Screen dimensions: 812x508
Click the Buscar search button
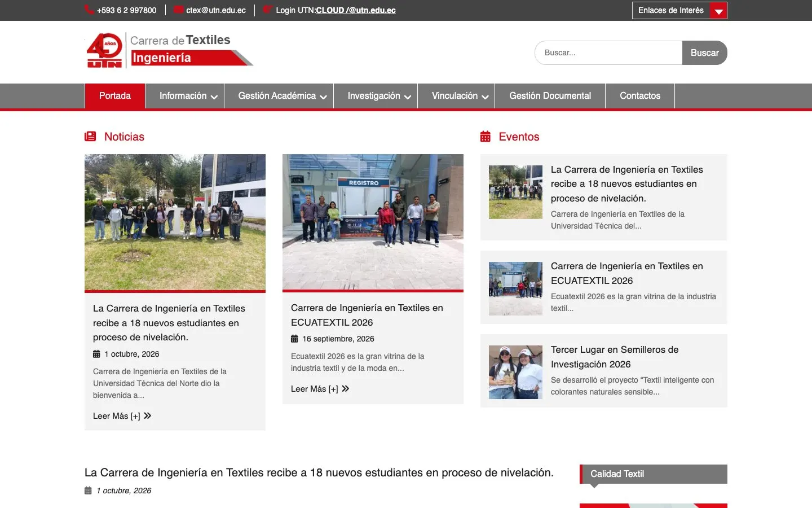tap(705, 52)
